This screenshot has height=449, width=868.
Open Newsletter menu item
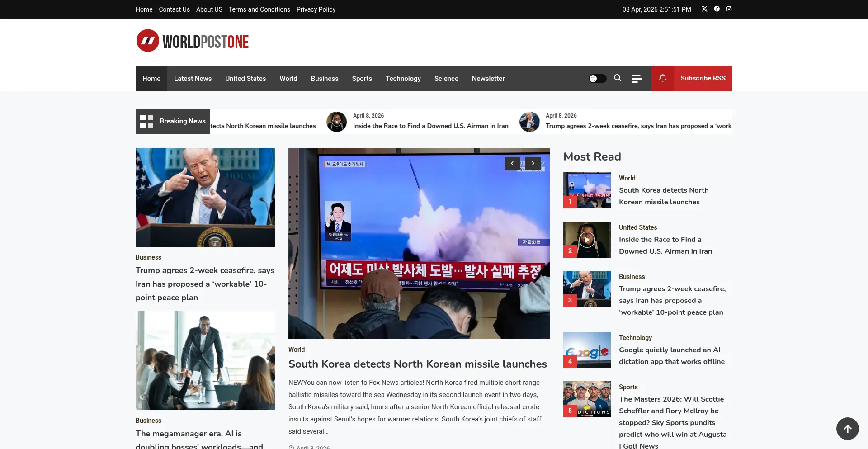coord(488,79)
